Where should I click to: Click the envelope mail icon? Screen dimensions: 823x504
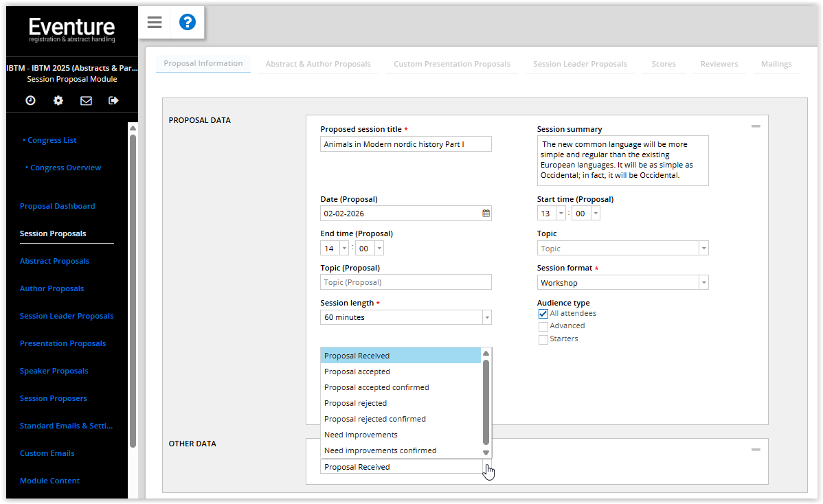coord(86,101)
